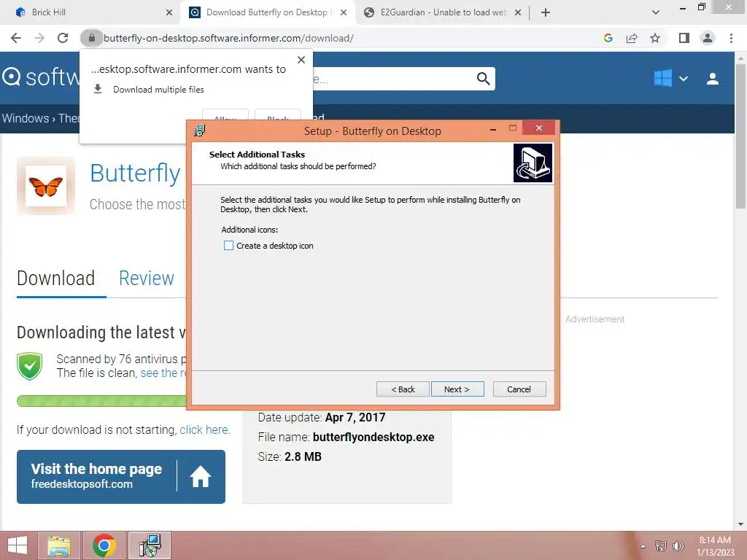Viewport: 747px width, 560px height.
Task: Click the butterfly app thumbnail
Action: [46, 186]
